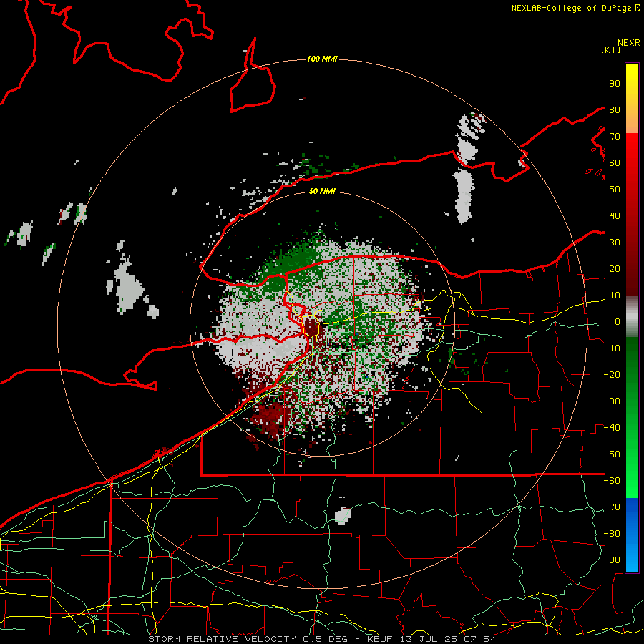Click the 20 value on the velocity scale
Viewport: 644px width, 644px height.
click(x=615, y=269)
